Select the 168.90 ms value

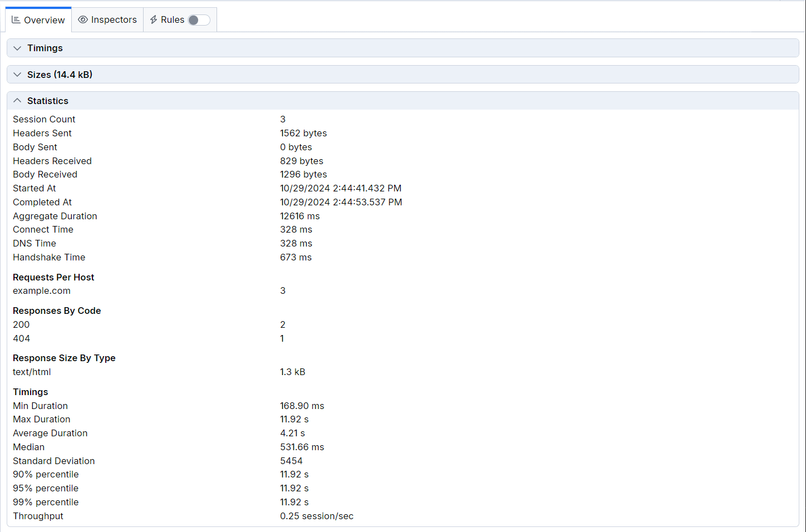302,406
